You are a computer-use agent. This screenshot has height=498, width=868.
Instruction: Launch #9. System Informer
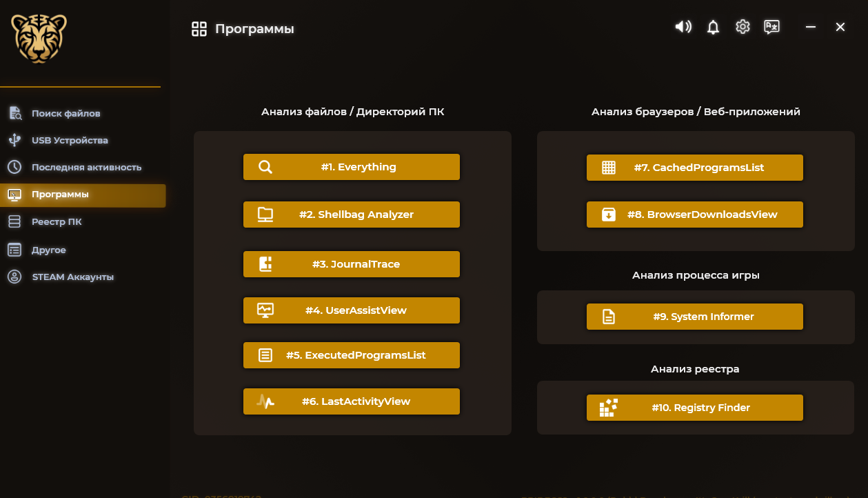click(694, 317)
